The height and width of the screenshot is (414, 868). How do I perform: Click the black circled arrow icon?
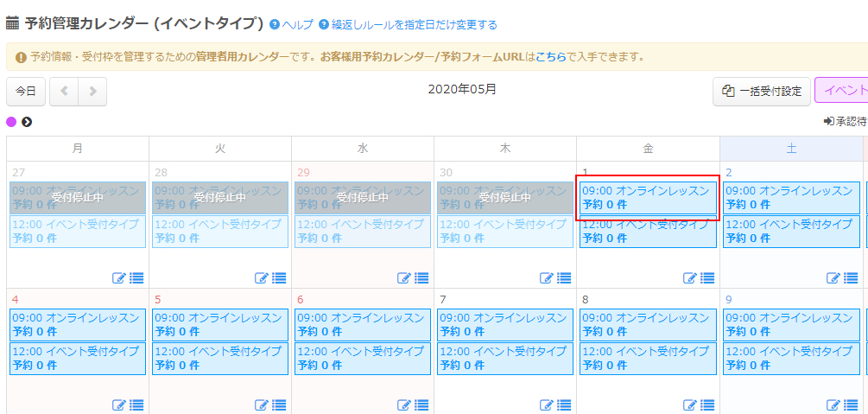pyautogui.click(x=27, y=122)
